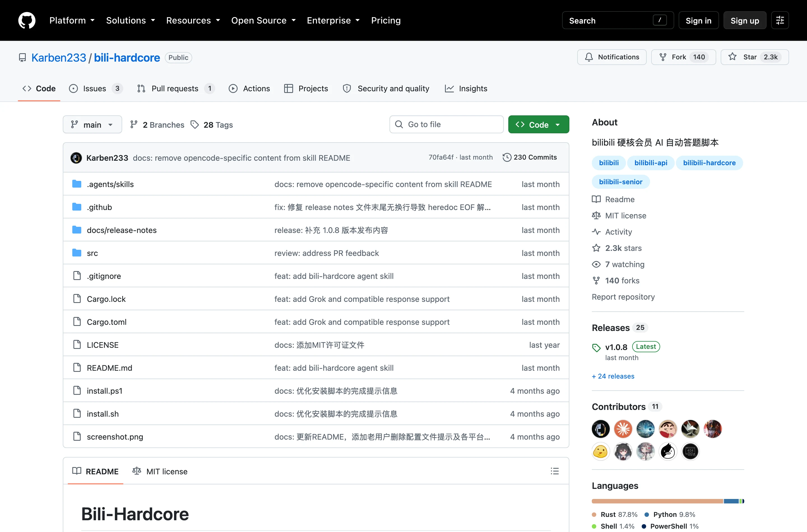The image size is (807, 532).
Task: Click the .github folder icon
Action: tap(77, 207)
